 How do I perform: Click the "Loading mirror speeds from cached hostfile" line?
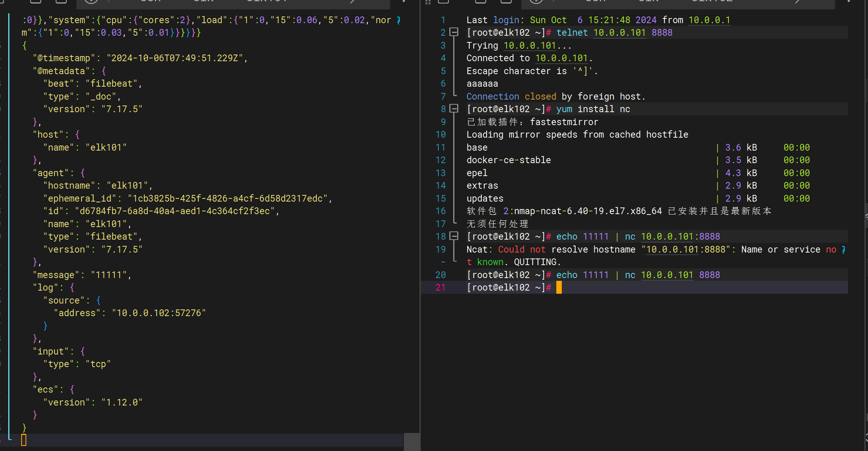[x=577, y=135]
